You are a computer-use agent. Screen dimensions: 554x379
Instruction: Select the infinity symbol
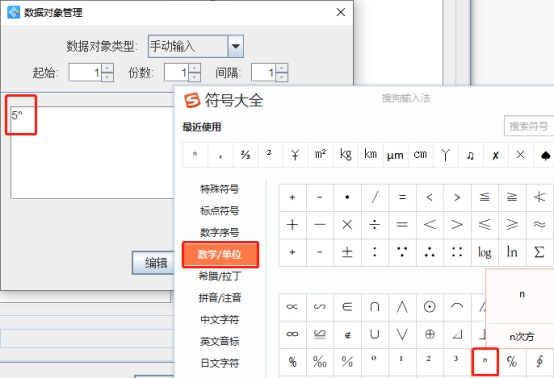[292, 334]
